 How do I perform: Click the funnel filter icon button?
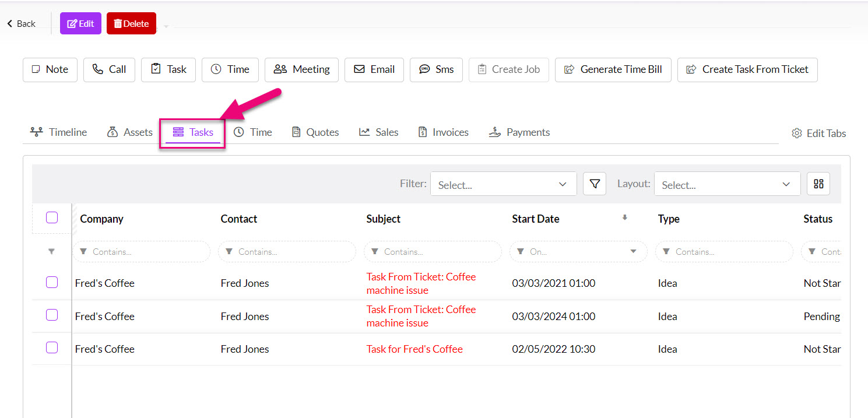tap(595, 184)
